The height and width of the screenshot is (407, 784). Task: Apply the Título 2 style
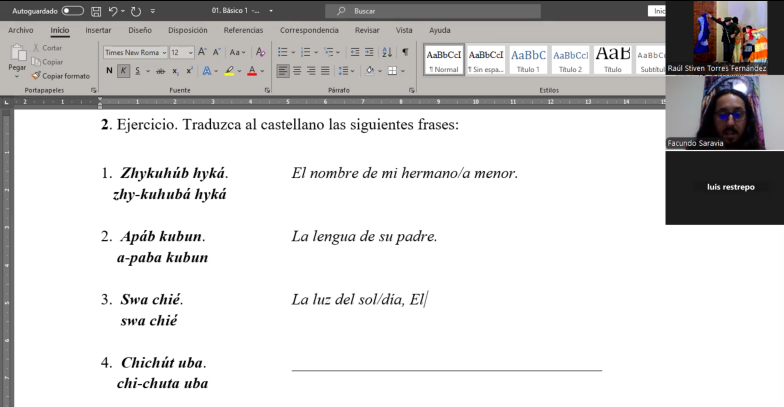click(x=570, y=60)
